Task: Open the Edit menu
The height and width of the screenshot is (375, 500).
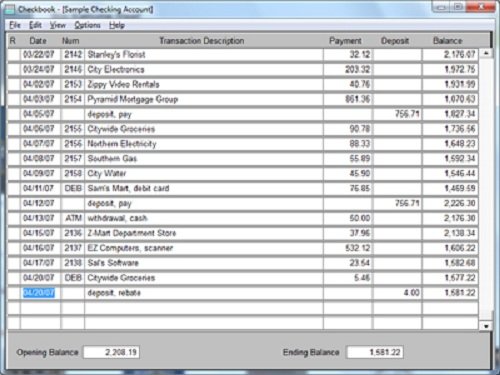Action: point(35,25)
